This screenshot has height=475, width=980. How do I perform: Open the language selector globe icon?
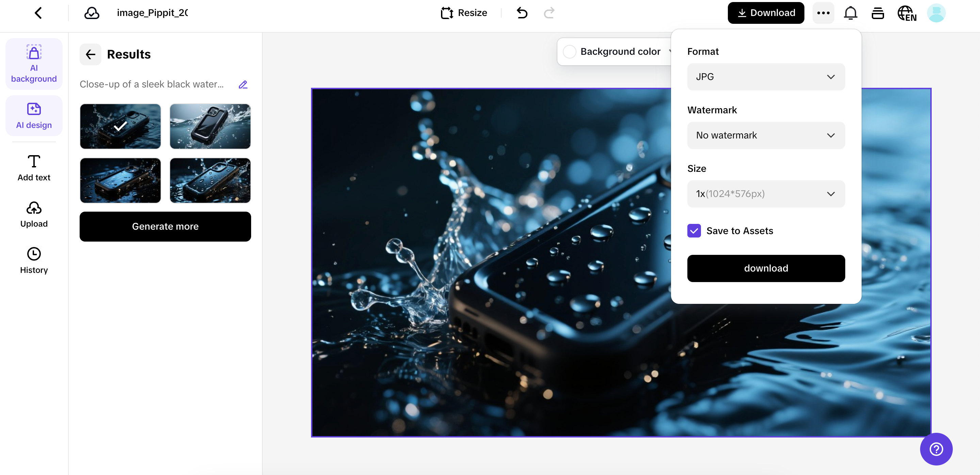click(x=906, y=13)
